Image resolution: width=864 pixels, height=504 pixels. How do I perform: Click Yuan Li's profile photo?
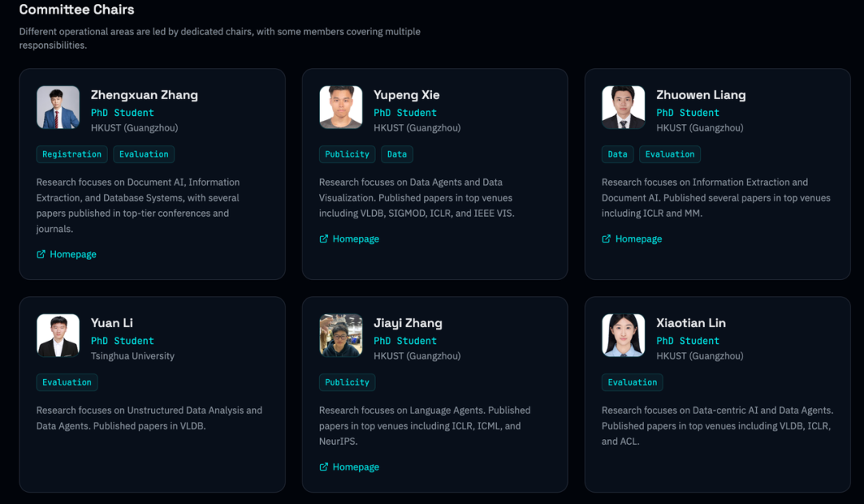point(58,335)
